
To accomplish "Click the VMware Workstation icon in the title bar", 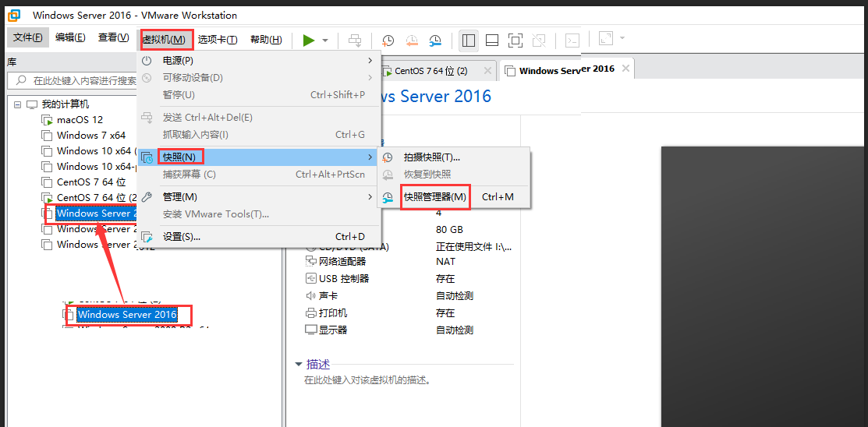I will [x=14, y=15].
